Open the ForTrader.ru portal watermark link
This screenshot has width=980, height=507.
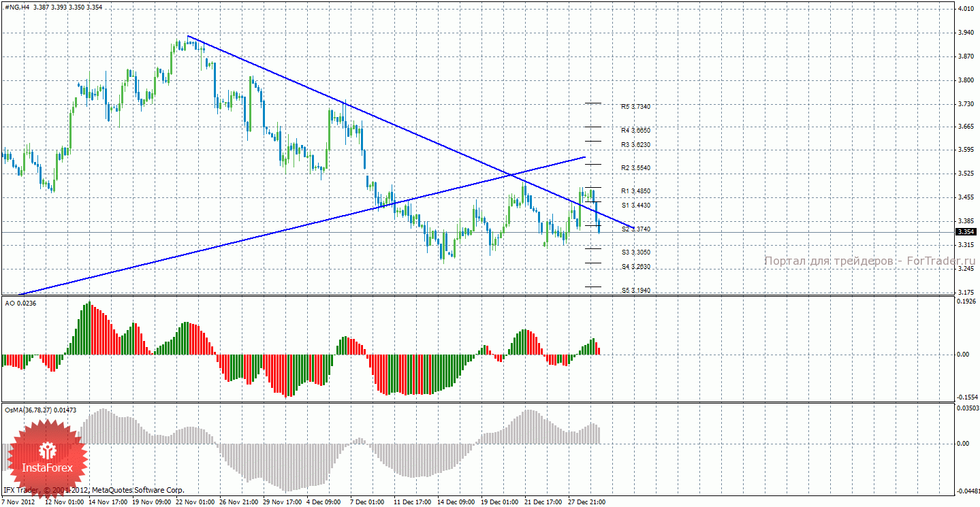click(870, 261)
